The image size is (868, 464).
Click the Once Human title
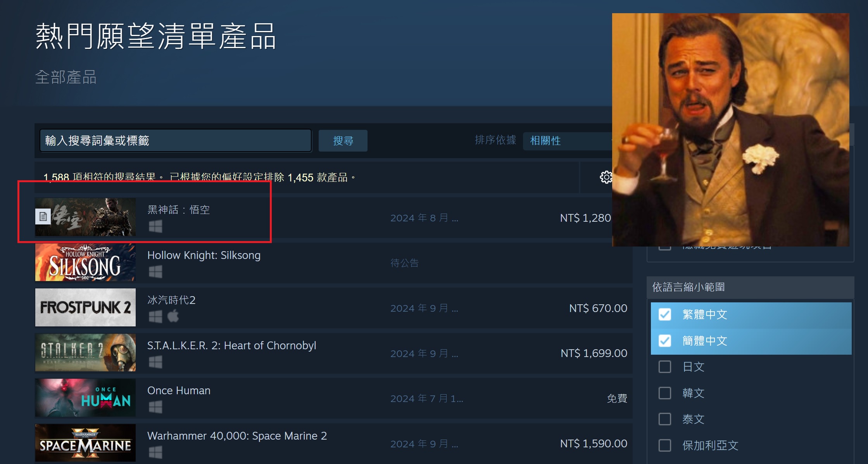point(179,390)
